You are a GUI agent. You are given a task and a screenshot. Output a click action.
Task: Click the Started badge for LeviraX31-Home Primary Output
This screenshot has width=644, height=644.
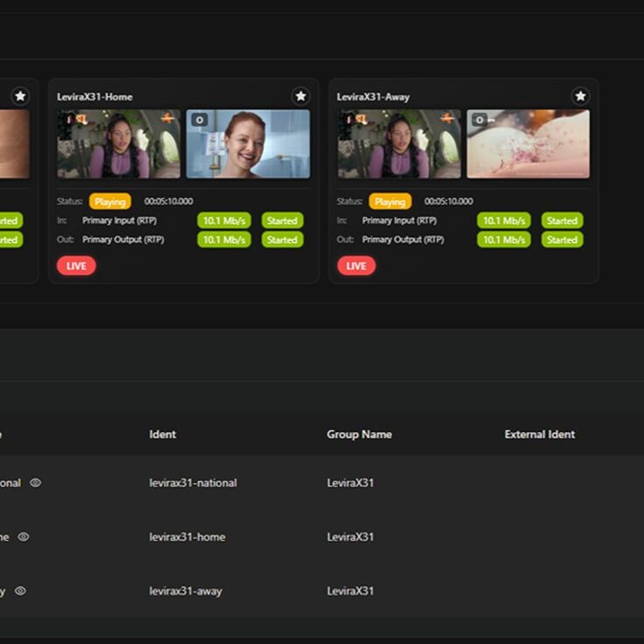tap(283, 240)
